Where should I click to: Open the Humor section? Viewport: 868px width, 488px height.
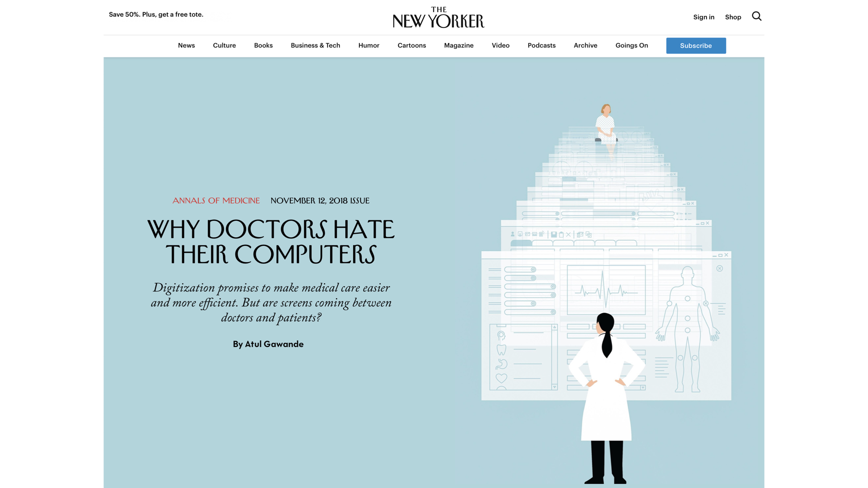pyautogui.click(x=368, y=45)
